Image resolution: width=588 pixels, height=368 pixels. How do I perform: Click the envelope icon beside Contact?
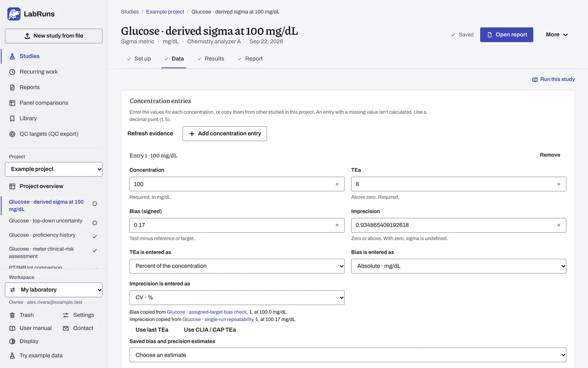point(66,328)
